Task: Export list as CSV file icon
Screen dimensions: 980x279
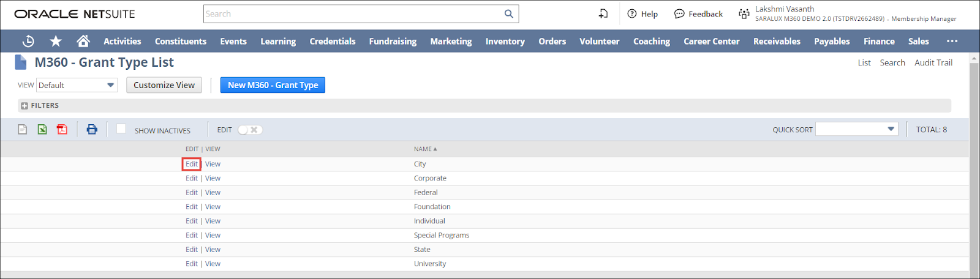Action: pyautogui.click(x=23, y=129)
